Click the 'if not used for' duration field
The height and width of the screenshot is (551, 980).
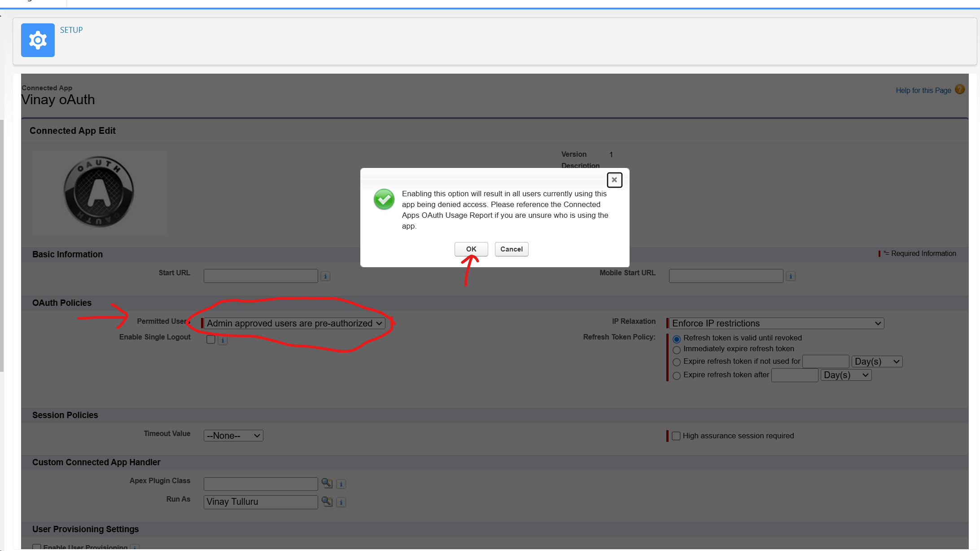826,361
